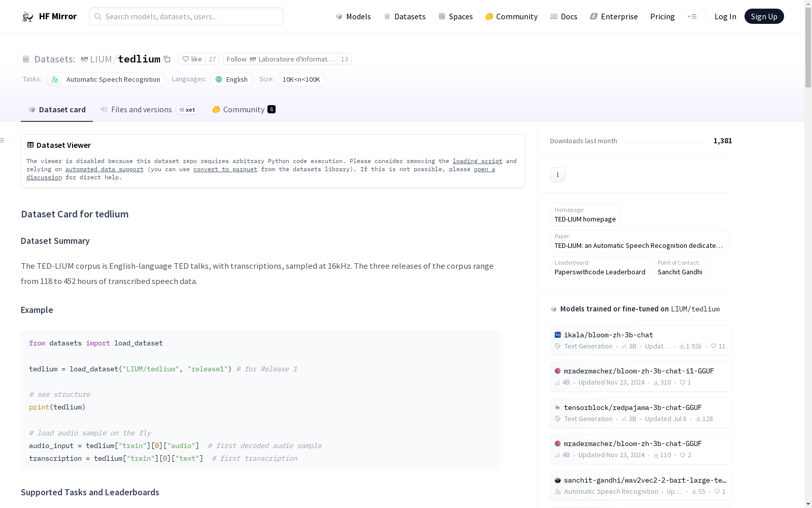This screenshot has height=508, width=812.
Task: Open mradermacher/bloom-zh-3b-chat-GGUF model card
Action: [x=641, y=449]
